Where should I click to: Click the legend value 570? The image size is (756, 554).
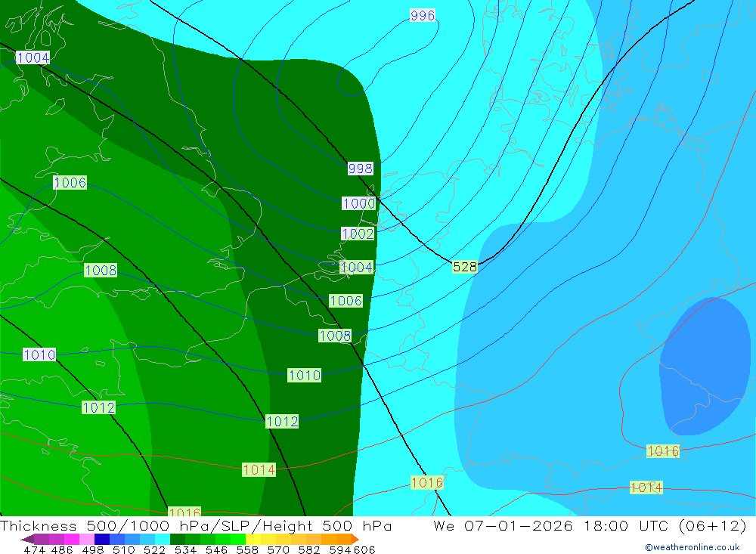tap(278, 549)
